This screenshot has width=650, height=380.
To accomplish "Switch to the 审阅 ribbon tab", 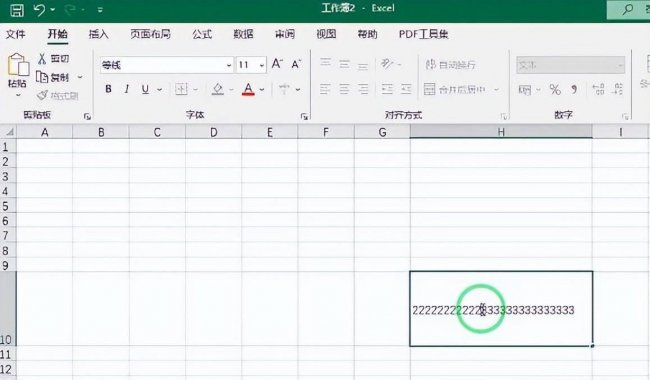I will tap(285, 34).
